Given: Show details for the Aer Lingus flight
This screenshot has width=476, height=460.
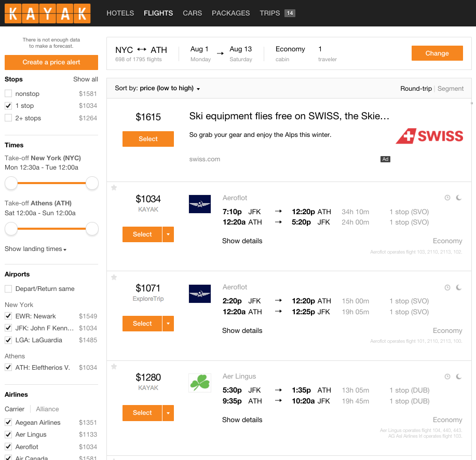Looking at the screenshot, I should pyautogui.click(x=242, y=420).
